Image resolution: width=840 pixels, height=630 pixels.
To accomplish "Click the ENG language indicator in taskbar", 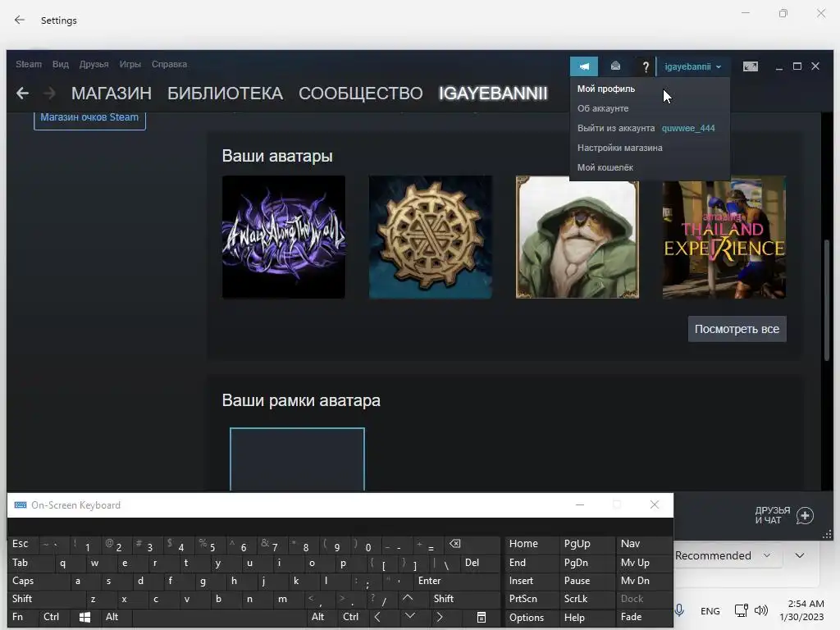I will [x=710, y=610].
